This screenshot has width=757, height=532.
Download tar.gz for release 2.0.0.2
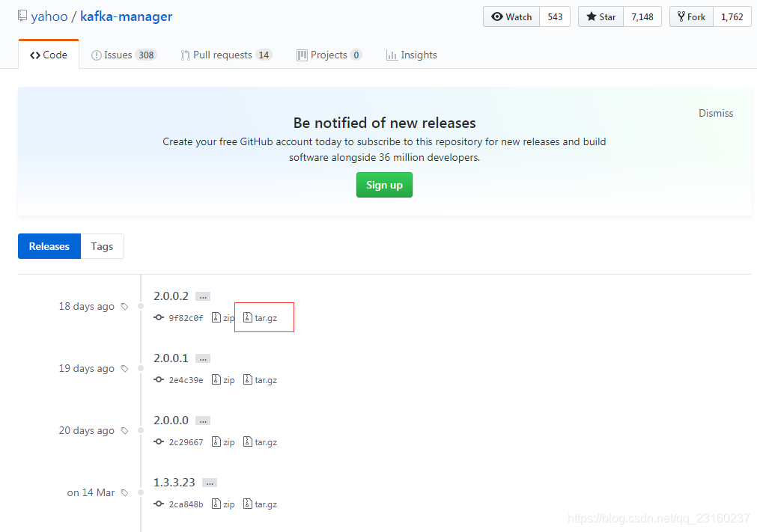pyautogui.click(x=261, y=317)
